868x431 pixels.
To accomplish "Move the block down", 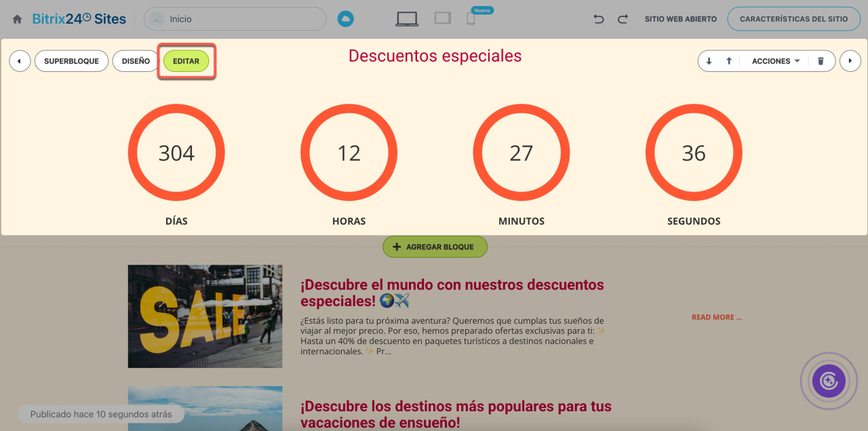I will [x=709, y=61].
